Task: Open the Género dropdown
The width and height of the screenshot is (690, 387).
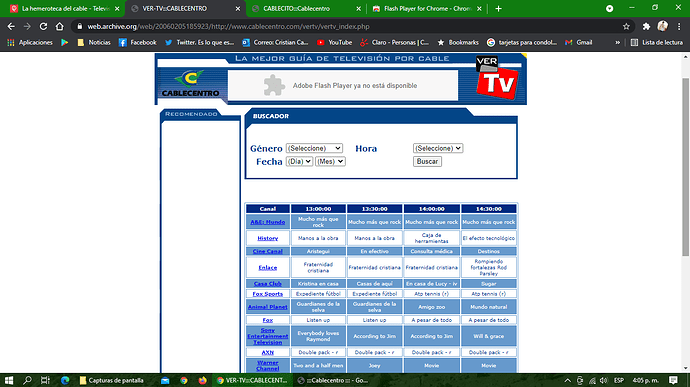Action: click(x=314, y=148)
